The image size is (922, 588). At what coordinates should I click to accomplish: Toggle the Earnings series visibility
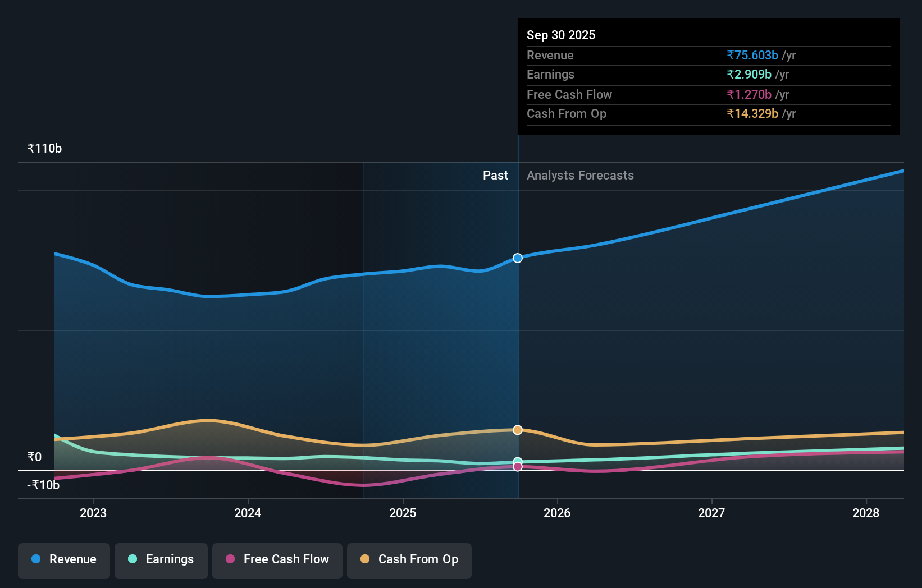pos(161,559)
